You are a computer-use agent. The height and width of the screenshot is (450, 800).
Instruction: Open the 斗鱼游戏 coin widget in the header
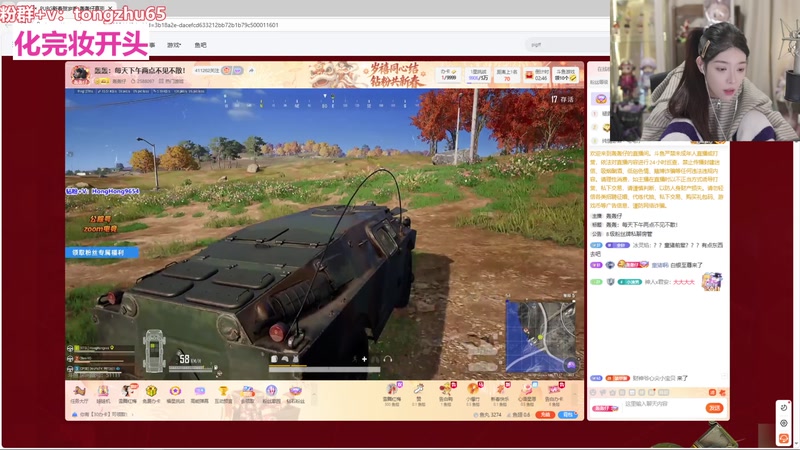[x=565, y=74]
